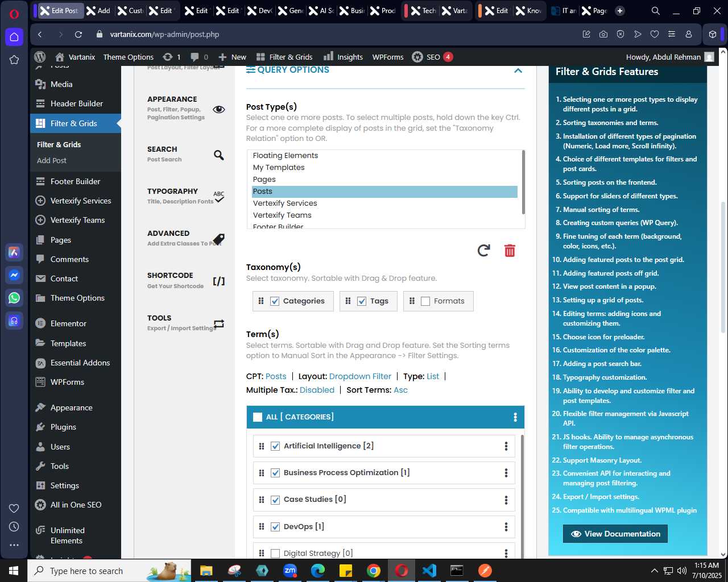The image size is (728, 582).
Task: Show hidden system tray icons
Action: pyautogui.click(x=654, y=571)
